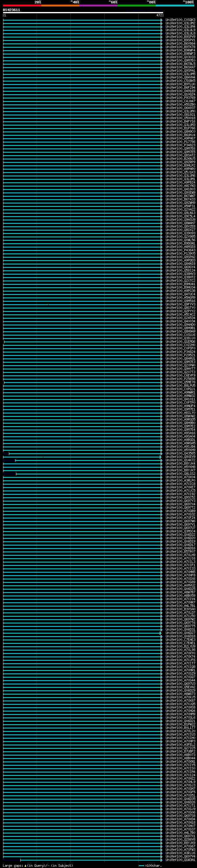
Task: Click the green ~80% identity legend bar
Action: 137,6
